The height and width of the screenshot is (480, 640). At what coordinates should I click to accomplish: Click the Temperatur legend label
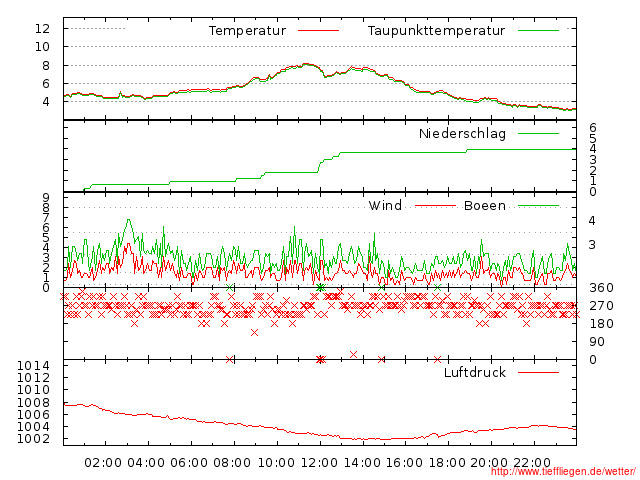click(x=247, y=31)
